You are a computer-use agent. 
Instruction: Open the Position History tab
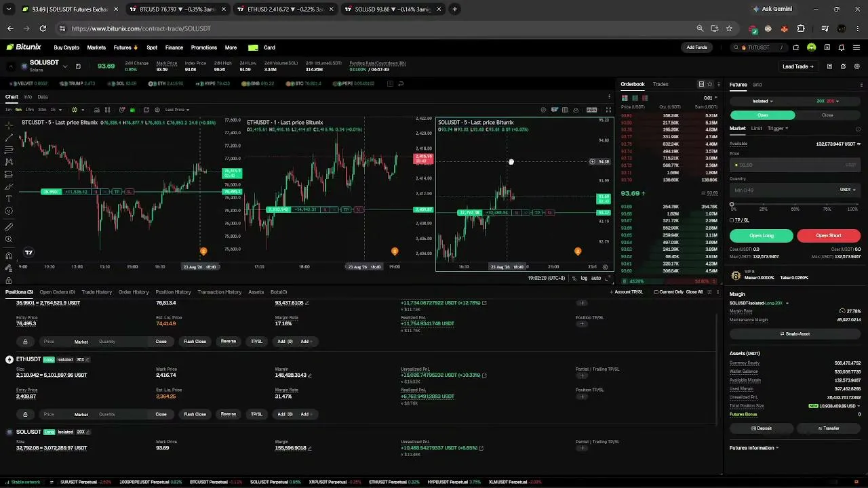tap(173, 292)
